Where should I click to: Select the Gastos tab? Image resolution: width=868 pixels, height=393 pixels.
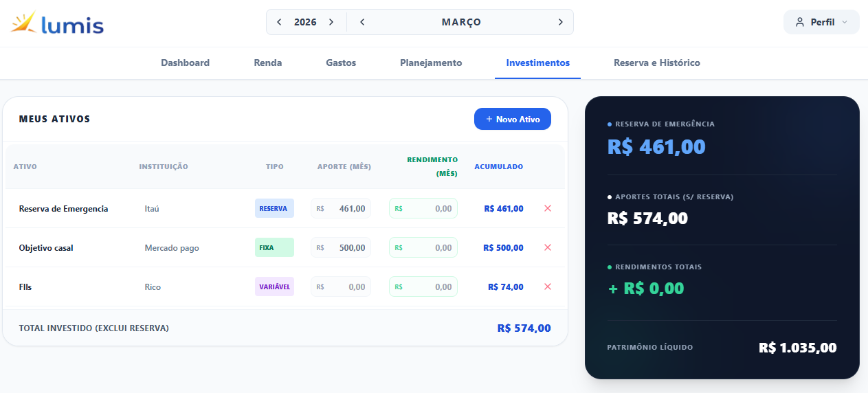(x=341, y=63)
